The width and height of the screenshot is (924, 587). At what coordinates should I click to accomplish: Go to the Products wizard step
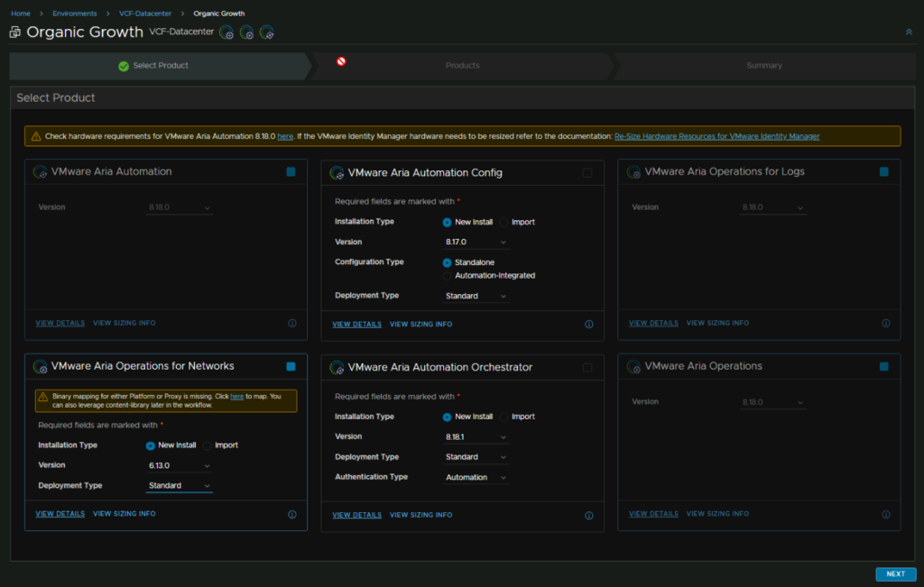coord(463,66)
